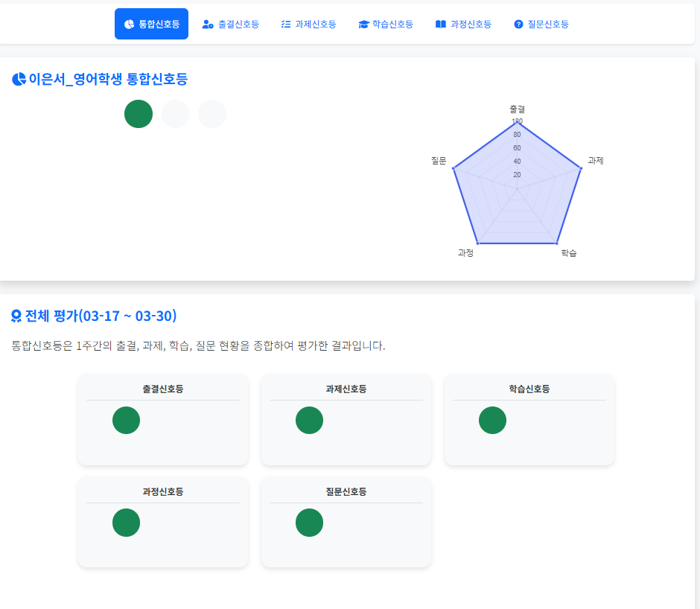Click the green circle in 출결신호등 card
700x609 pixels.
(127, 421)
